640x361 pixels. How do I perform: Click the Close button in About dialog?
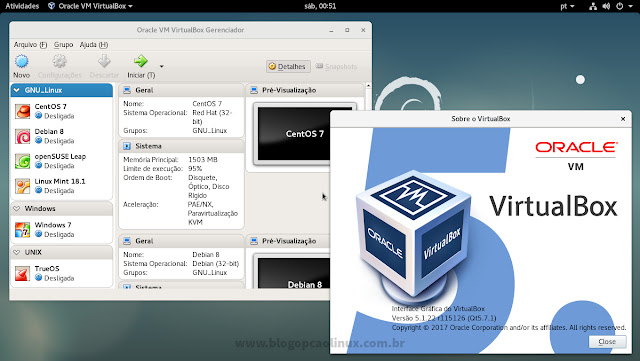coord(607,342)
